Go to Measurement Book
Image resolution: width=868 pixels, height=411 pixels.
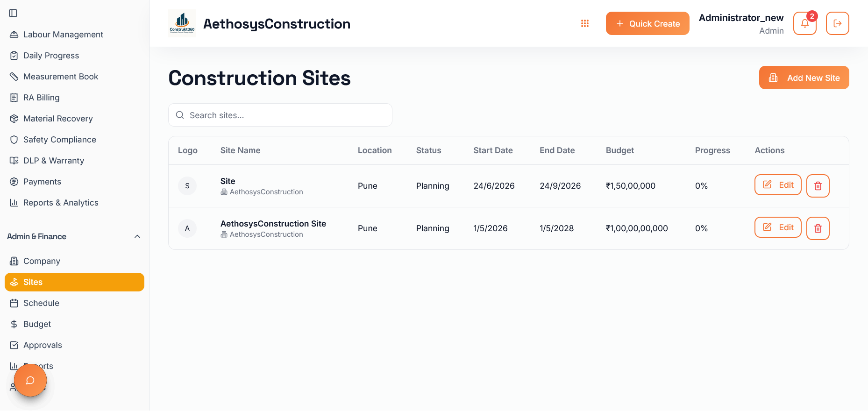pyautogui.click(x=74, y=77)
